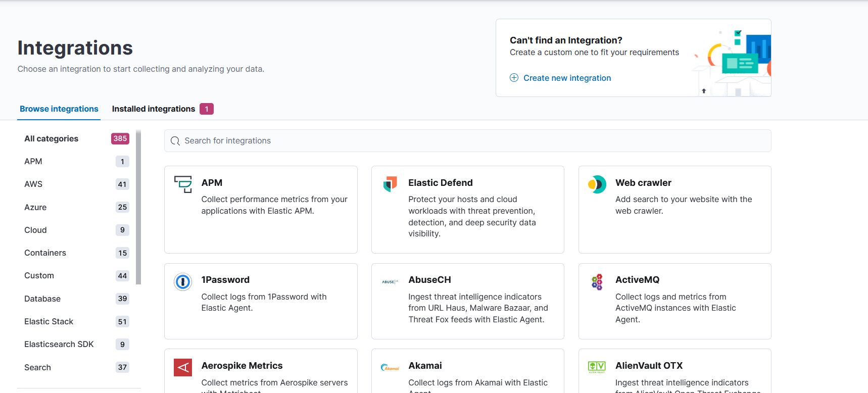Click Create new integration link
868x393 pixels.
click(x=567, y=78)
